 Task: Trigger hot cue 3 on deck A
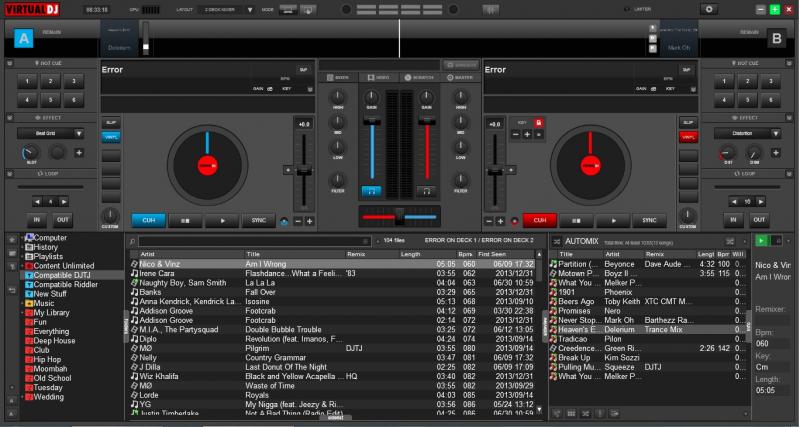pos(74,81)
